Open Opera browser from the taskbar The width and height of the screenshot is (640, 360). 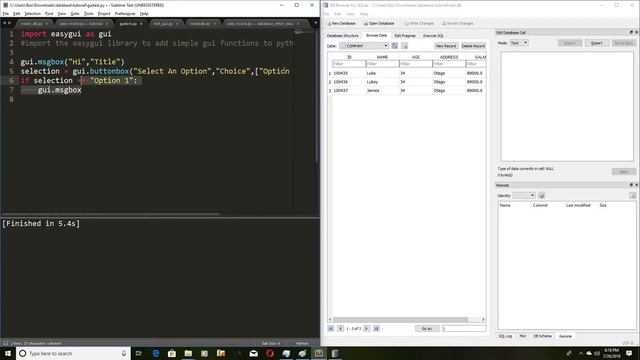coord(270,353)
